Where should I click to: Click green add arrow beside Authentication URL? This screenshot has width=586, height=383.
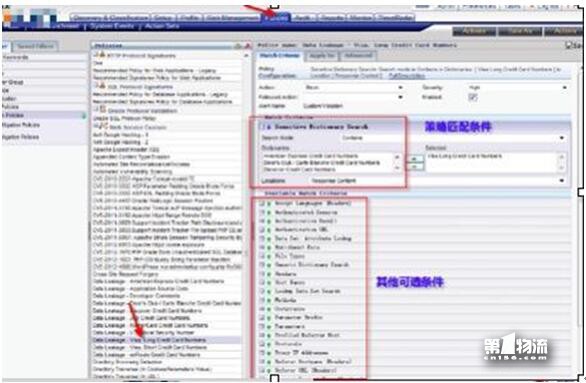[x=269, y=230]
